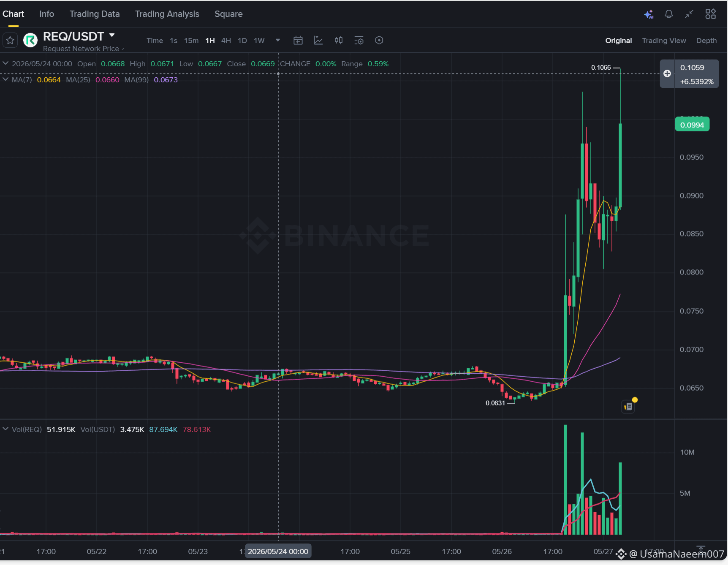728x565 pixels.
Task: Add REQ/USDT to favorites with the star icon
Action: coord(10,41)
